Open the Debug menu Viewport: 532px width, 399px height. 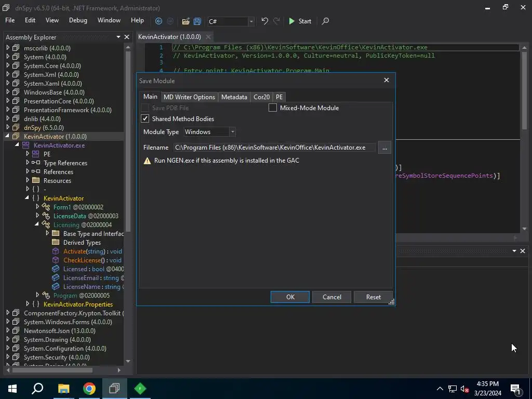point(78,20)
